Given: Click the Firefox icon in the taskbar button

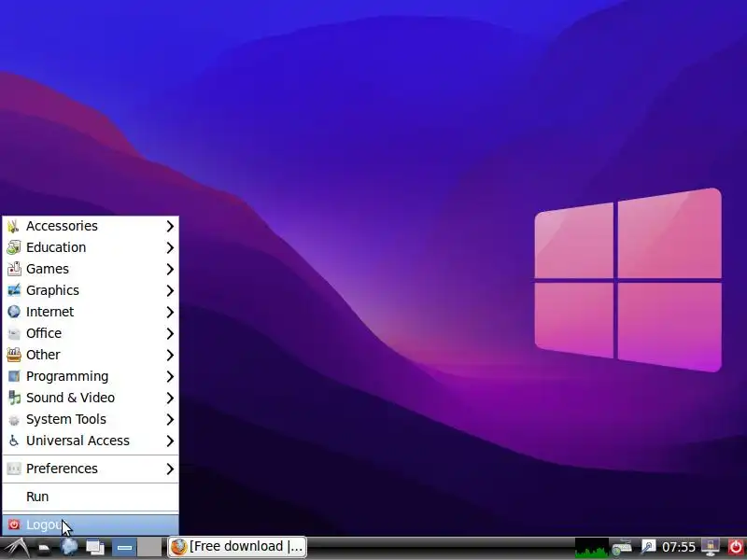Looking at the screenshot, I should tap(179, 547).
